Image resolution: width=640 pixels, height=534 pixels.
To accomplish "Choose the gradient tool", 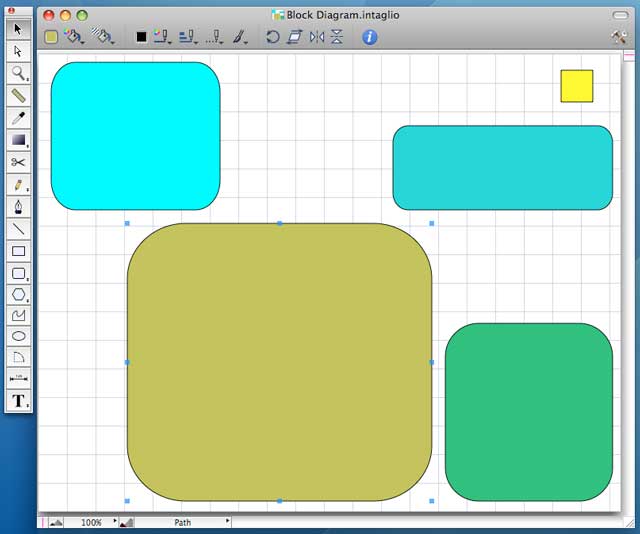I will tap(18, 140).
